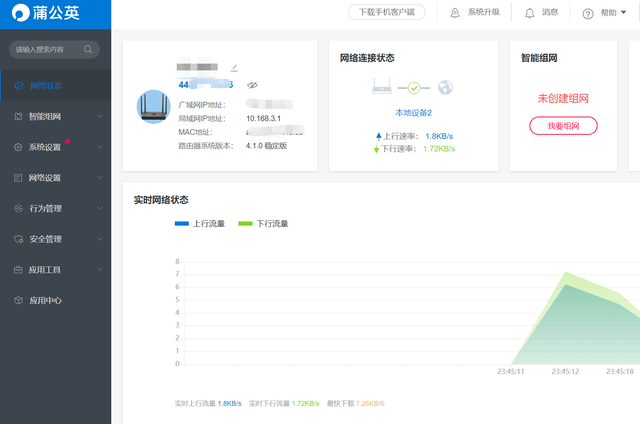This screenshot has width=640, height=424.
Task: Toggle the 上行流量 legend swatch
Action: pyautogui.click(x=182, y=223)
